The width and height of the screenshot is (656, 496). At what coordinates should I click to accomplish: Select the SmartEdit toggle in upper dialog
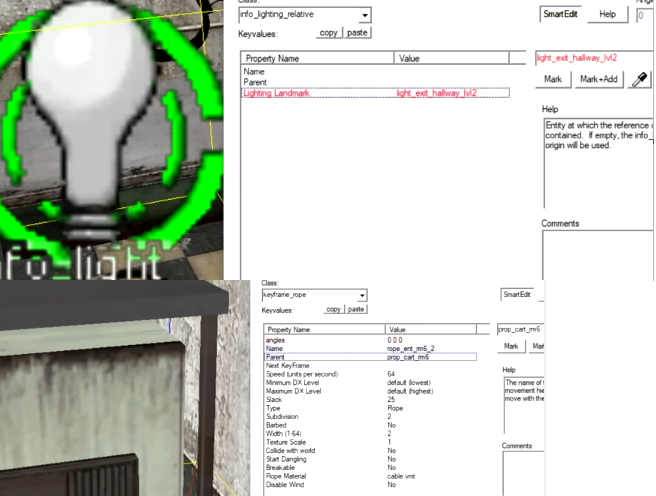[560, 14]
